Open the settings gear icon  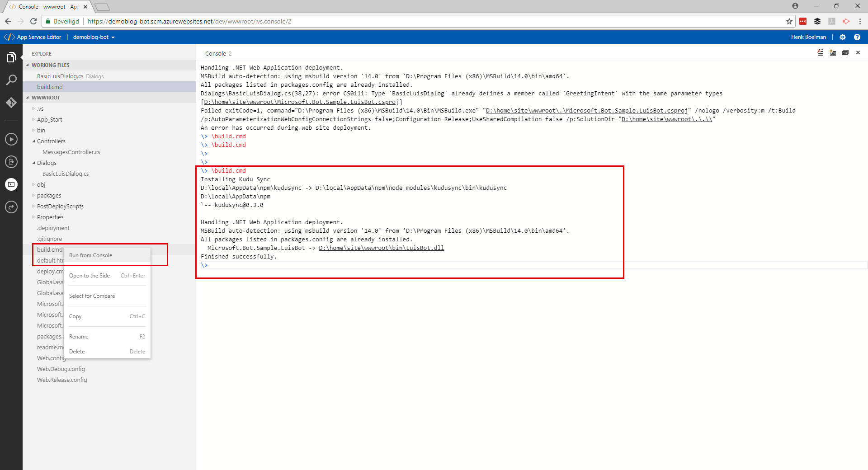click(843, 37)
